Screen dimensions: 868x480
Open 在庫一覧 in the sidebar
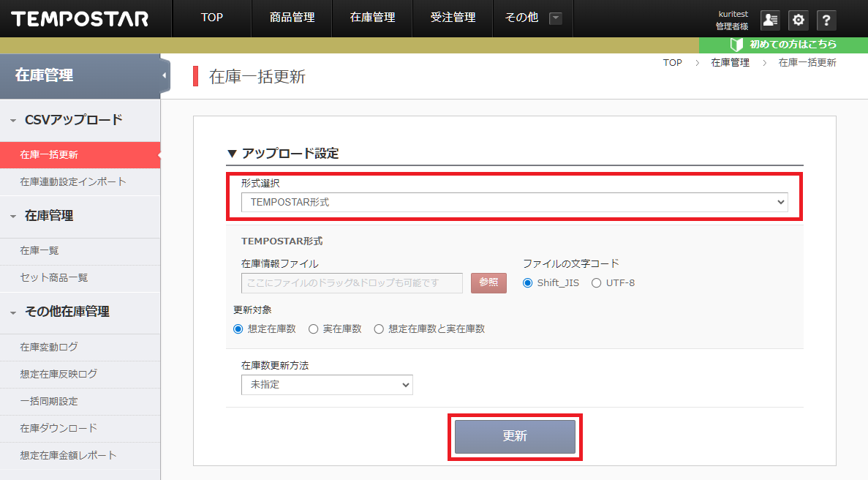[80, 251]
